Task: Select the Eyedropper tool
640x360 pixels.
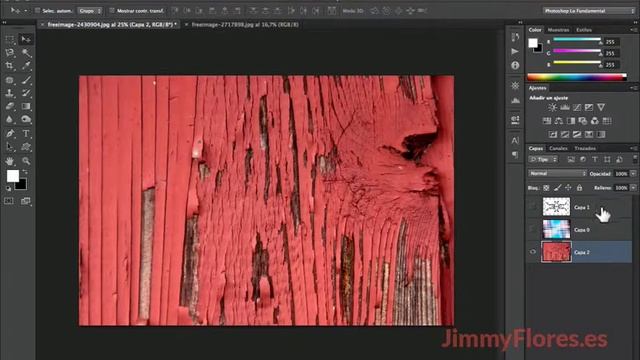Action: pos(26,66)
